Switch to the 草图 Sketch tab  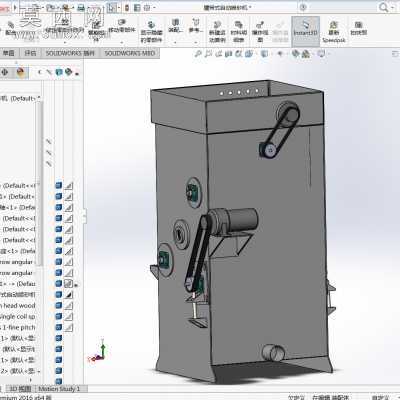tap(9, 53)
